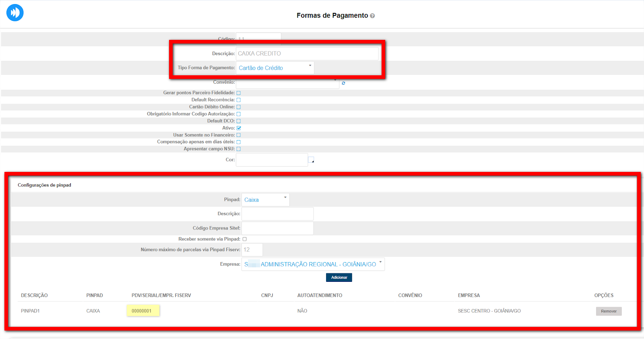Screen dimensions: 644x339
Task: Click the CAIXA CREDITO description field
Action: (x=307, y=54)
